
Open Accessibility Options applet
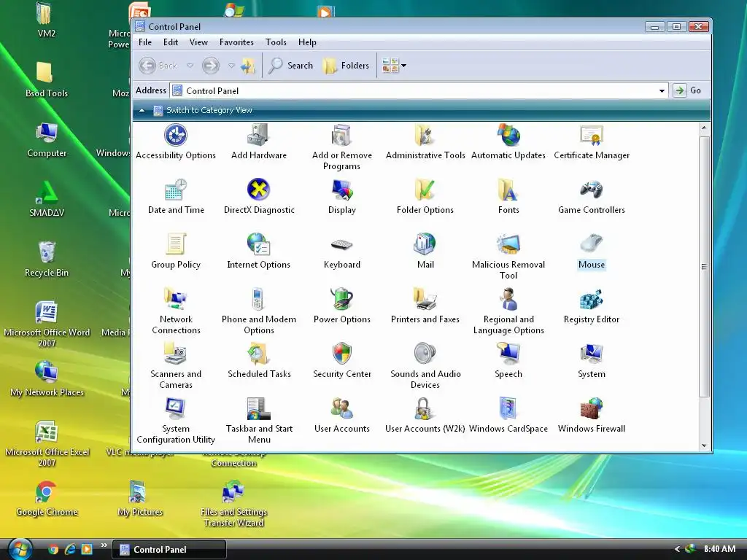(x=176, y=142)
